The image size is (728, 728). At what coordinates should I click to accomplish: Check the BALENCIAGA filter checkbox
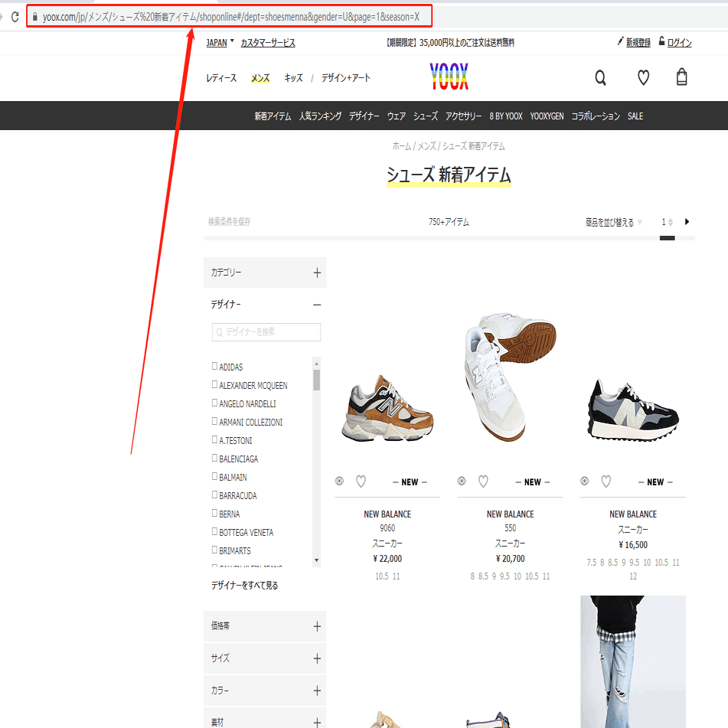(214, 459)
